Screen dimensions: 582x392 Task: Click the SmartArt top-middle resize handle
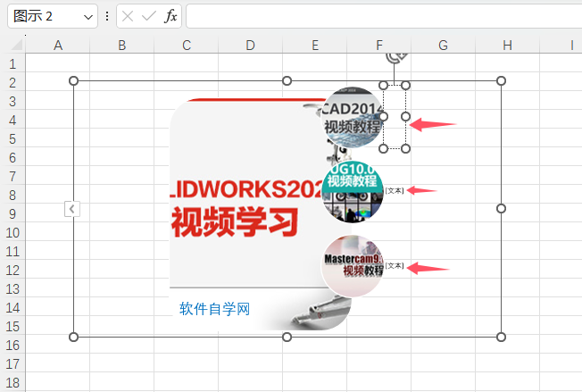tap(287, 80)
